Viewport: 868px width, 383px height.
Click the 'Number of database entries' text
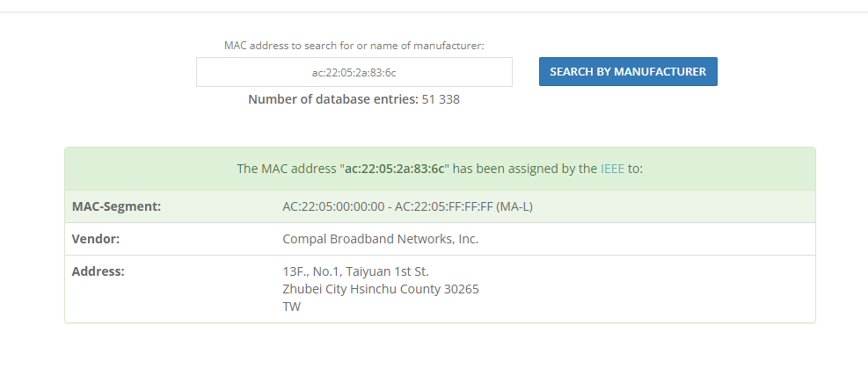[333, 99]
